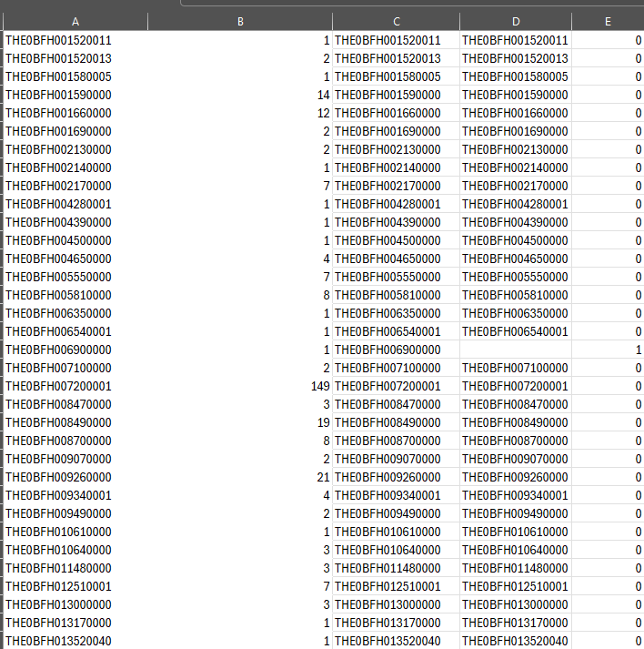Screen dimensions: 644x649
Task: Select the cell showing 1 in column E
Action: pyautogui.click(x=608, y=350)
